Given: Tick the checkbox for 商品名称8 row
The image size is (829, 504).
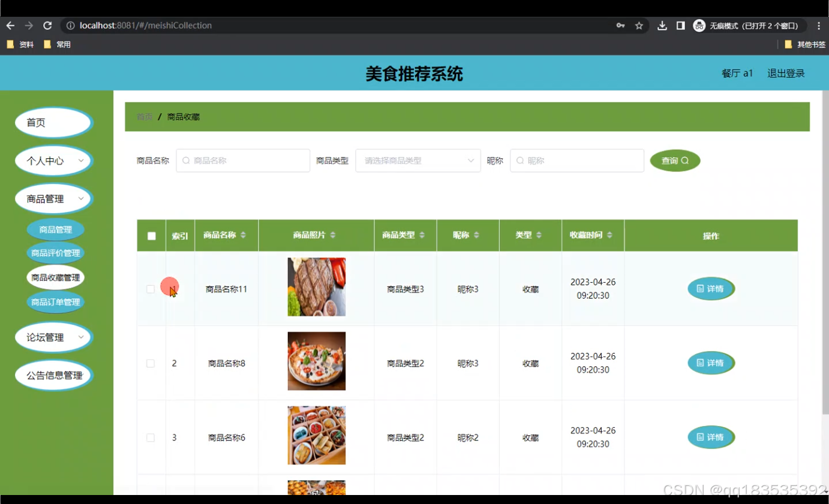Looking at the screenshot, I should coord(151,363).
